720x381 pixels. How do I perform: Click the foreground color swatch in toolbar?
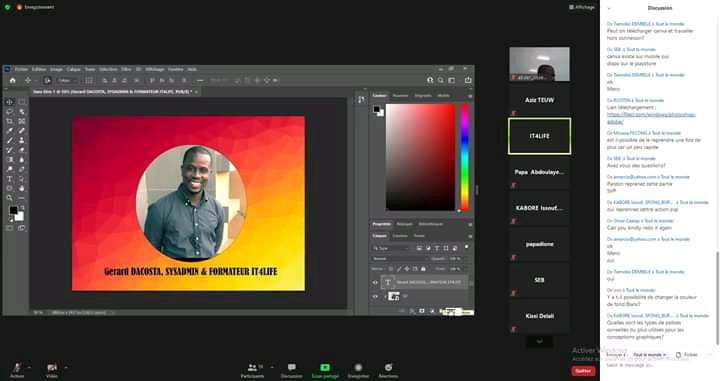coord(13,211)
